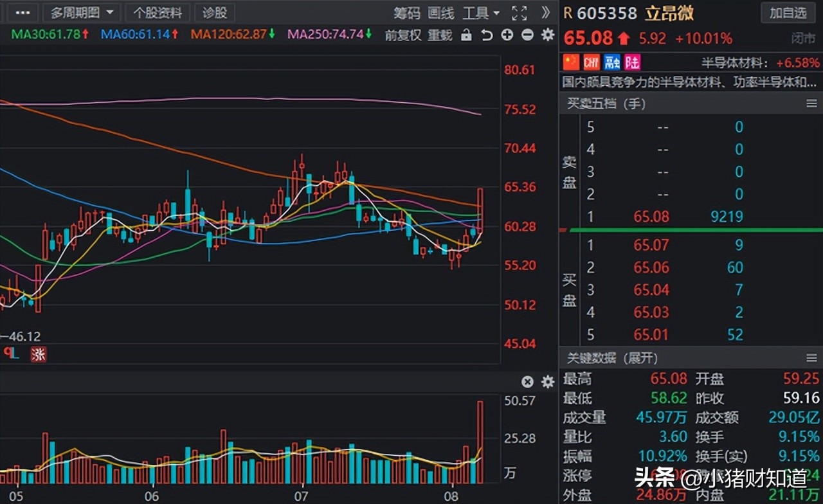Select the 画线 drawing tool
823x504 pixels.
440,13
